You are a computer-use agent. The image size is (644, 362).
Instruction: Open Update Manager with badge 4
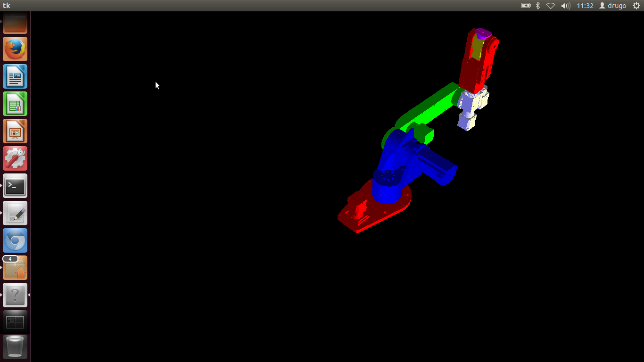click(15, 268)
